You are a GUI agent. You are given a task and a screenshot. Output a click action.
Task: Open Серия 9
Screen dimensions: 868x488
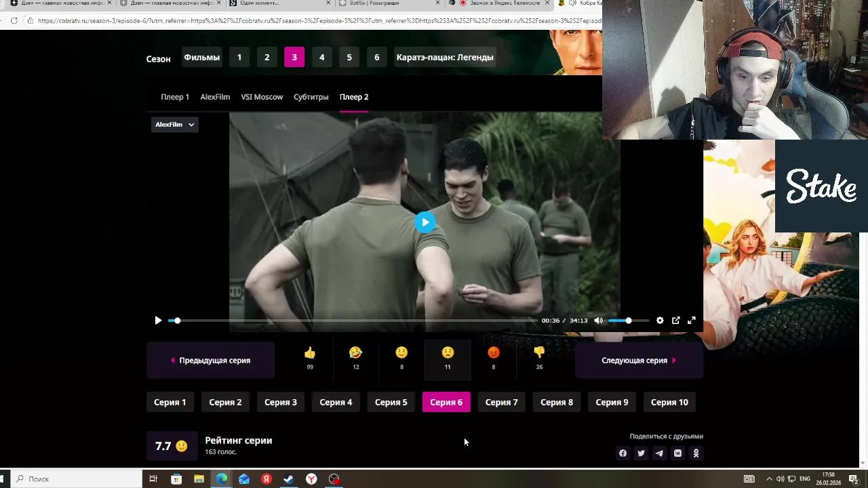tap(612, 403)
